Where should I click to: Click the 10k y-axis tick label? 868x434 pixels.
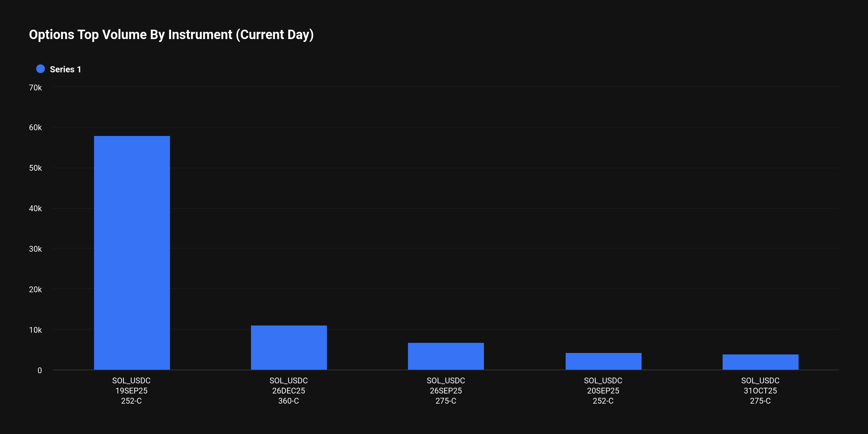click(x=35, y=330)
